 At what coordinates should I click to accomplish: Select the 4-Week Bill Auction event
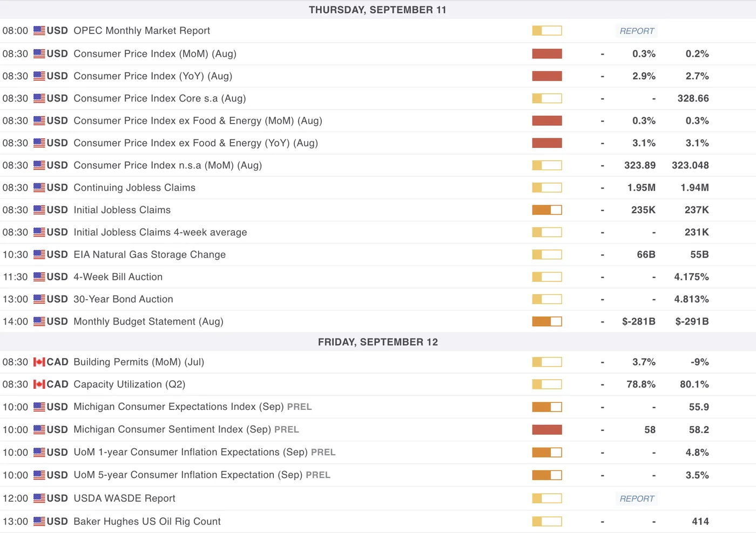pos(118,277)
